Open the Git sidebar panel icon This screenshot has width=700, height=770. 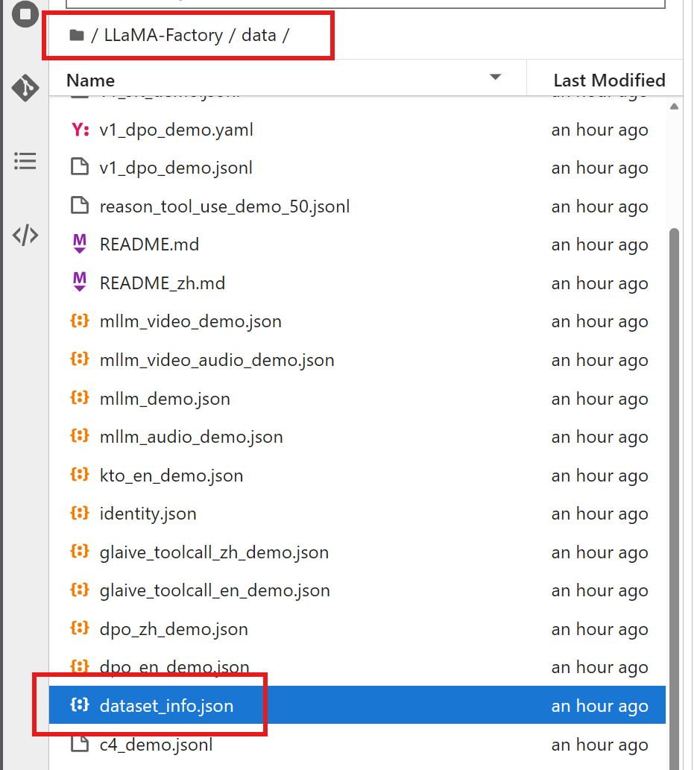pos(25,88)
